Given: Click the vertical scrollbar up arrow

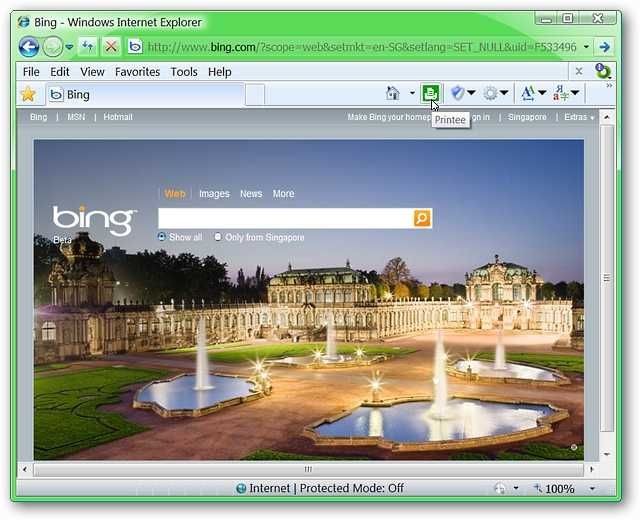Looking at the screenshot, I should coord(607,117).
